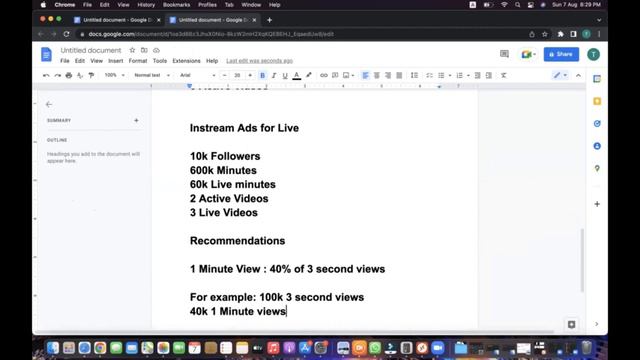Open Contacts in side panel
640x360 pixels.
pyautogui.click(x=597, y=146)
